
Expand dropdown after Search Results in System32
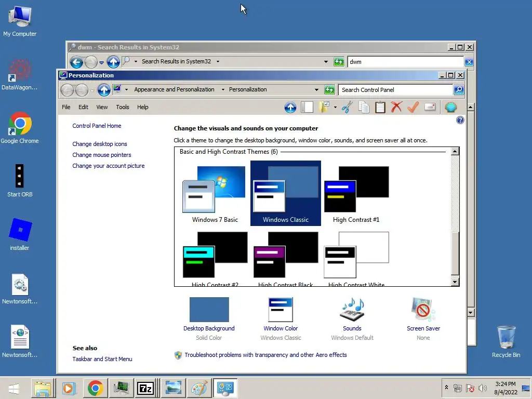(x=218, y=61)
